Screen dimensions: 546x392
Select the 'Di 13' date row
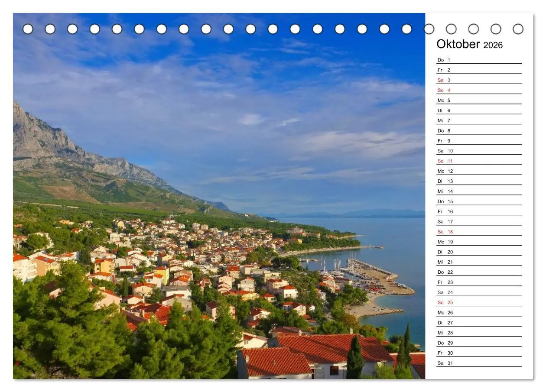479,181
